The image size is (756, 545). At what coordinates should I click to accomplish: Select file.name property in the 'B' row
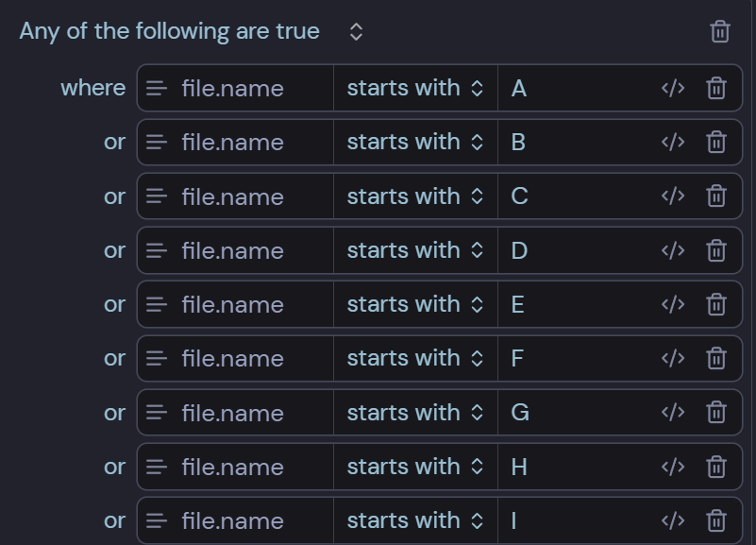[235, 143]
